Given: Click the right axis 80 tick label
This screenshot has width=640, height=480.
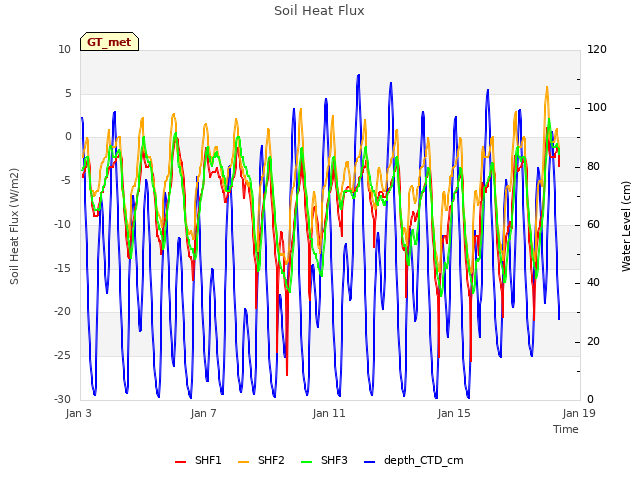Looking at the screenshot, I should pyautogui.click(x=593, y=167).
